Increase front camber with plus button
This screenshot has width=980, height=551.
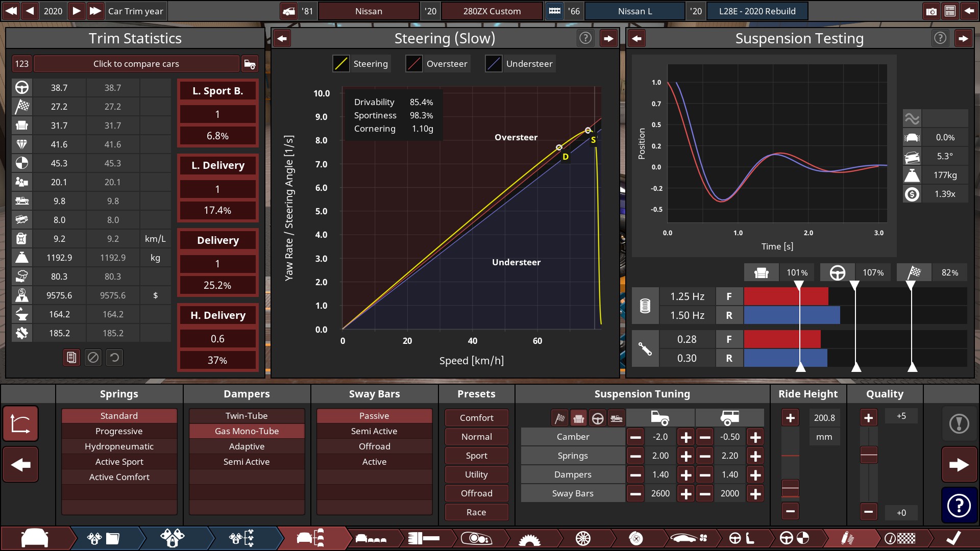pos(686,437)
